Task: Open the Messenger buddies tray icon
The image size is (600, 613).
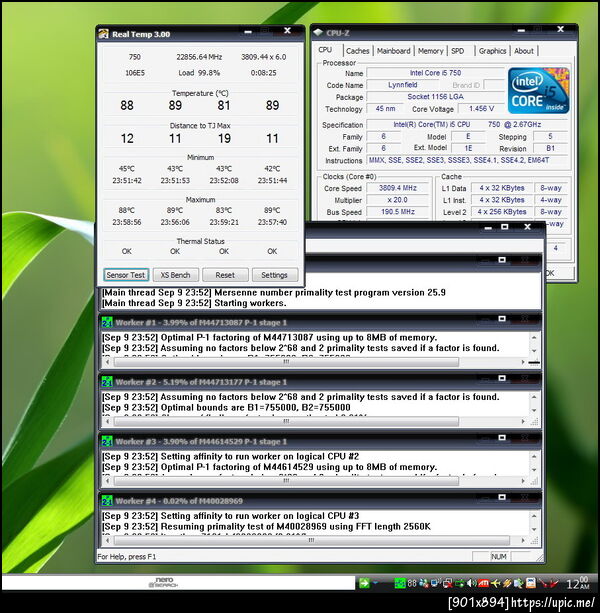Action: pos(423,584)
